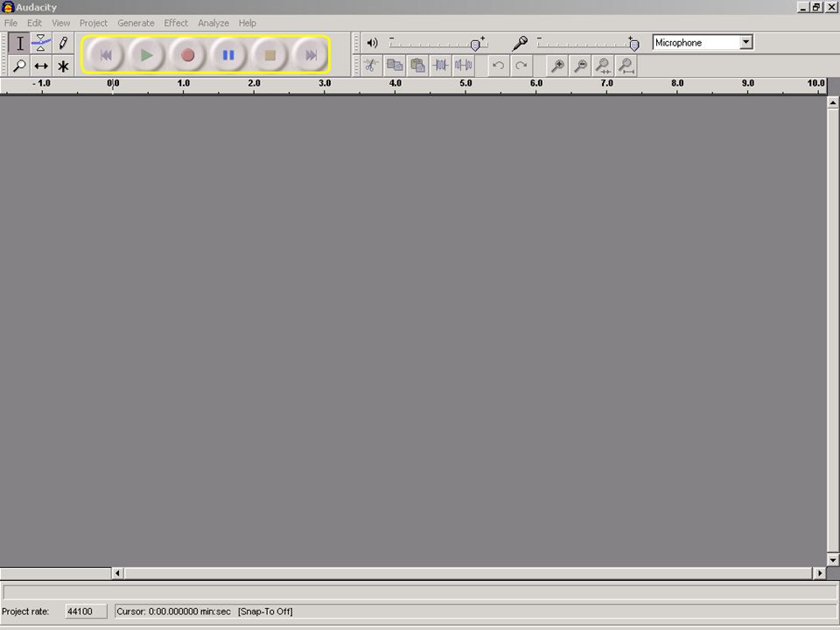Image resolution: width=840 pixels, height=630 pixels.
Task: Click the vertical scrollbar up arrow
Action: (832, 102)
